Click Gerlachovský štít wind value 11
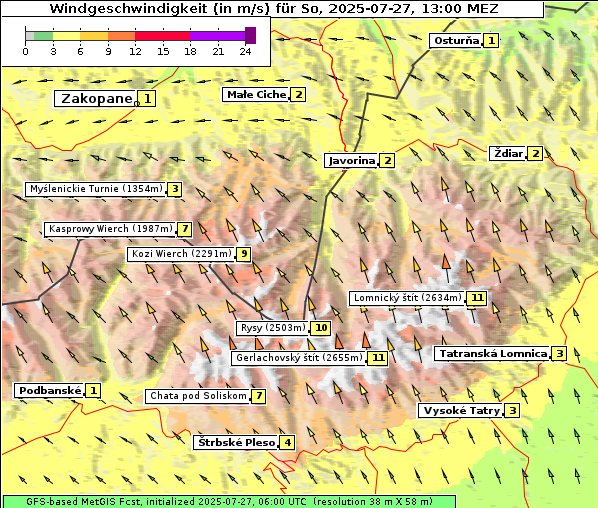Image resolution: width=598 pixels, height=508 pixels. [x=378, y=358]
